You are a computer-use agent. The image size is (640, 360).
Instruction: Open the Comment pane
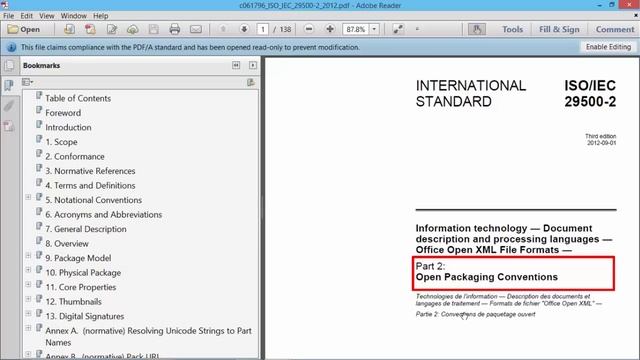615,29
